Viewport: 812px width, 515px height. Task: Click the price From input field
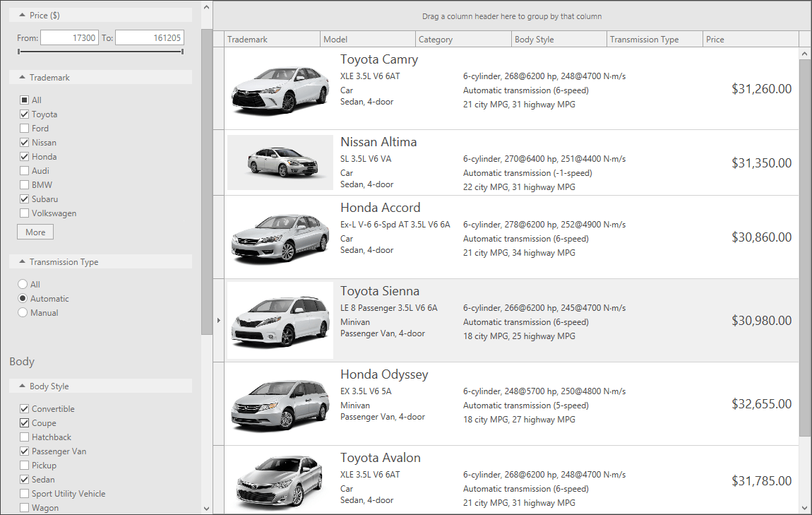pyautogui.click(x=69, y=38)
